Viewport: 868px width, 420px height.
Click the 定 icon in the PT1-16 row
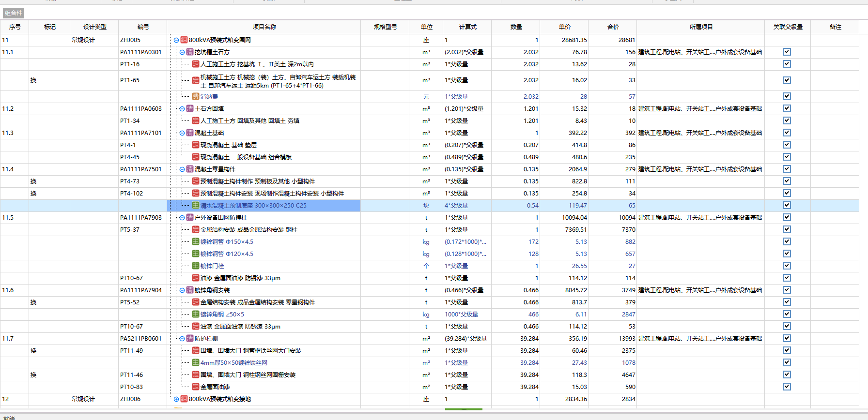coord(196,64)
